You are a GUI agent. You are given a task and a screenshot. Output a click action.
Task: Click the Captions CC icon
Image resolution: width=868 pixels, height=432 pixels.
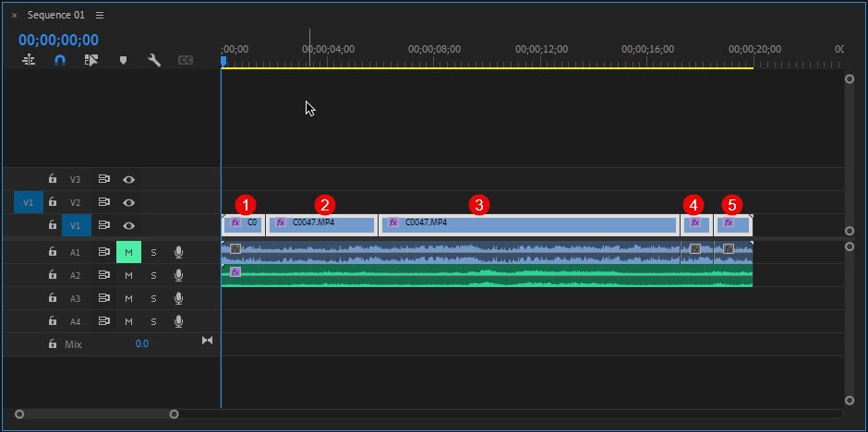coord(186,60)
